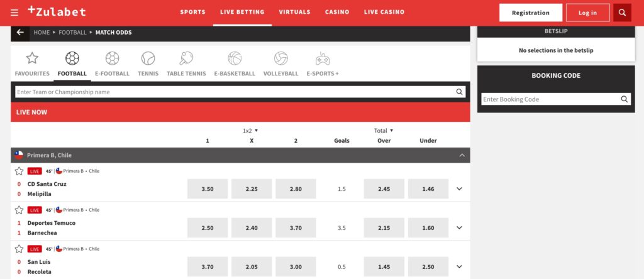This screenshot has width=644, height=279.
Task: Select the Football ball icon
Action: click(x=72, y=58)
